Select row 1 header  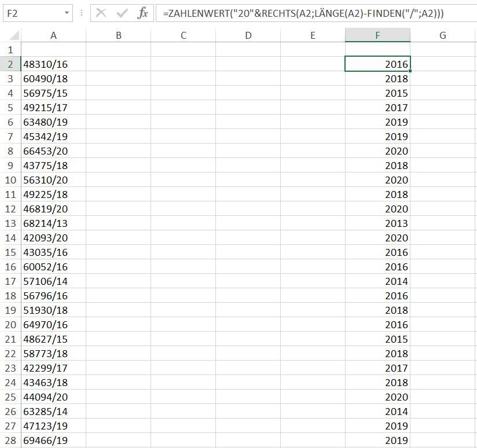click(x=10, y=50)
